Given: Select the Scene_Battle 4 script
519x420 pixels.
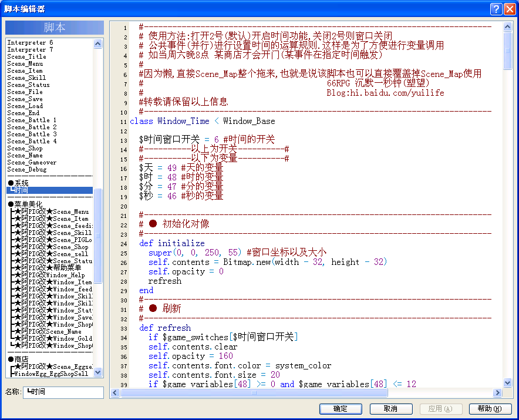Looking at the screenshot, I should [50, 141].
